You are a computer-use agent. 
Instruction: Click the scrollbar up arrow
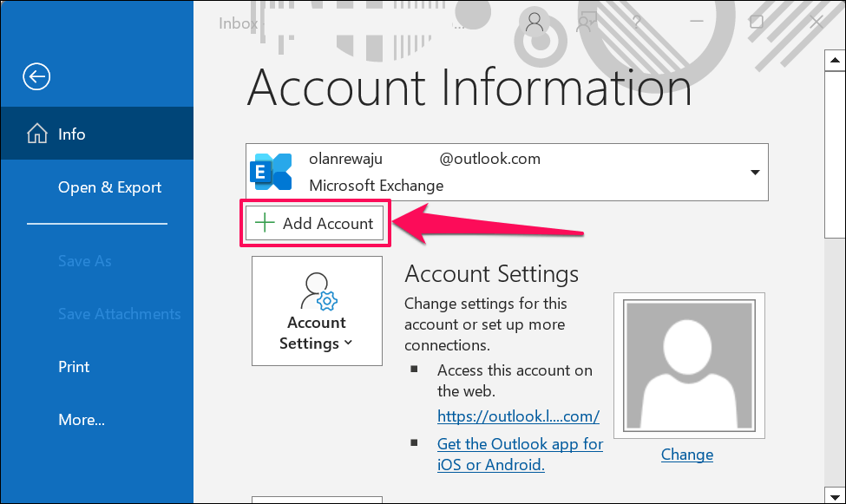click(835, 60)
